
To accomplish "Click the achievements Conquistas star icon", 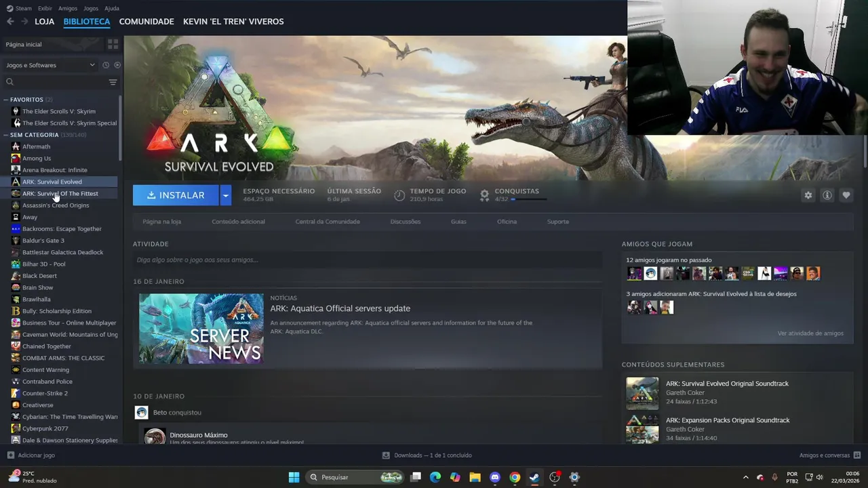I will click(x=484, y=195).
